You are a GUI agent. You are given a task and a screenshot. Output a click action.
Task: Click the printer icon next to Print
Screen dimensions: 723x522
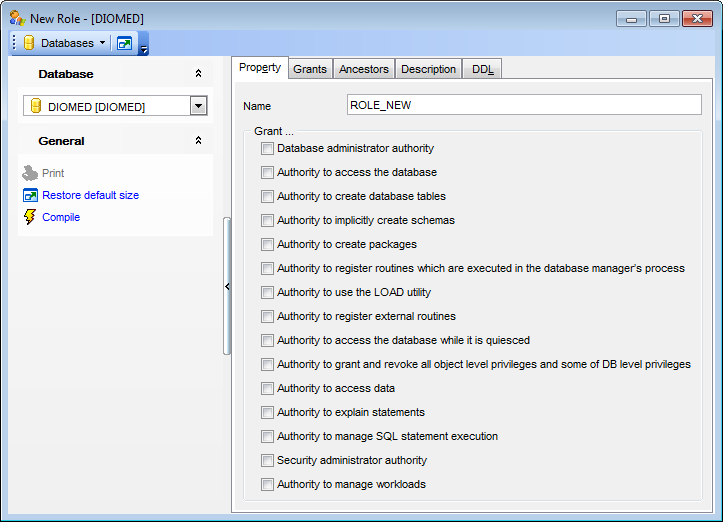point(30,173)
